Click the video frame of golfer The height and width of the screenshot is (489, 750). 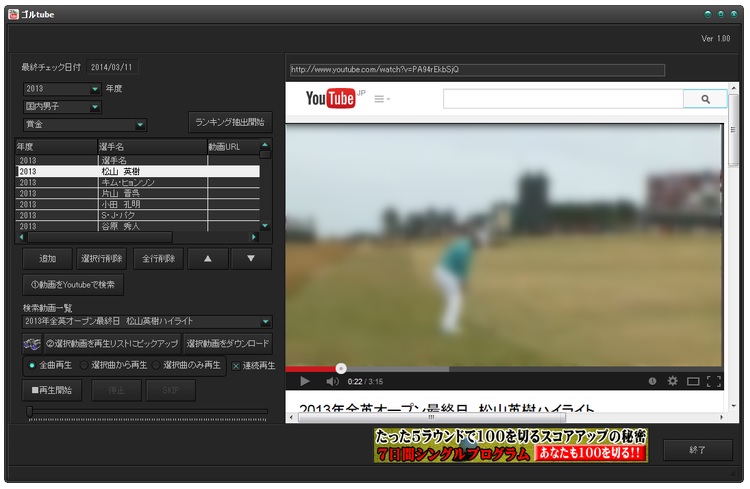504,245
